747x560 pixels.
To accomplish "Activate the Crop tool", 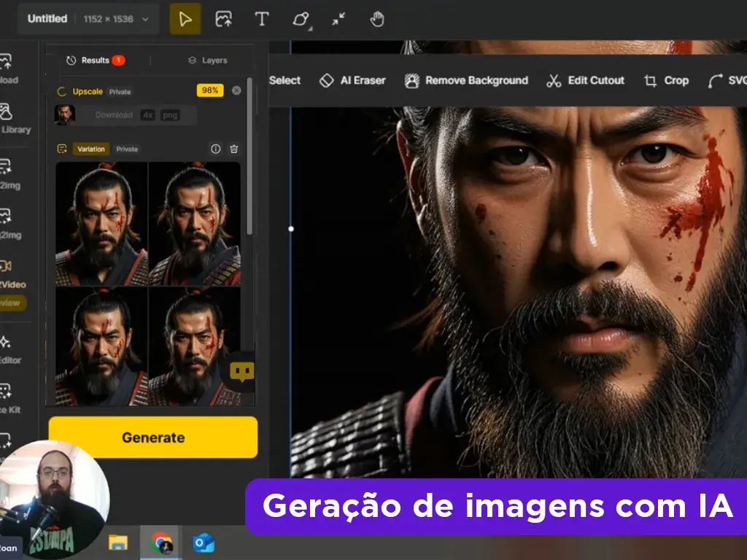I will (x=666, y=80).
